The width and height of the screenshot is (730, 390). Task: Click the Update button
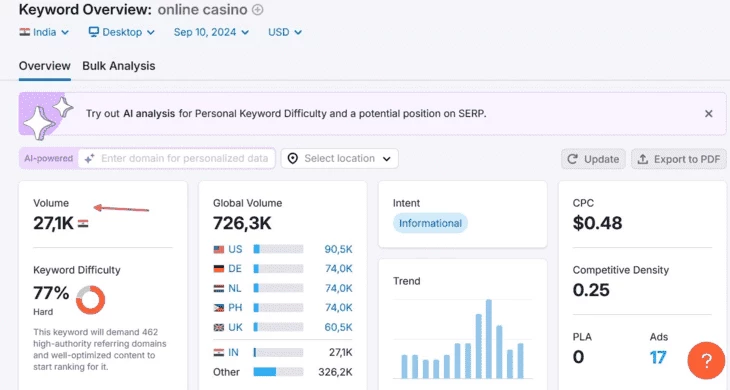click(x=593, y=159)
